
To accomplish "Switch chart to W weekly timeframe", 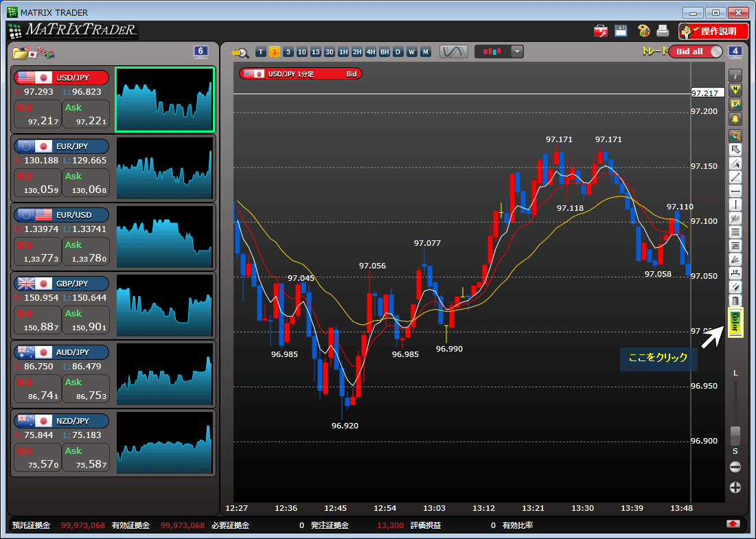I will [412, 52].
